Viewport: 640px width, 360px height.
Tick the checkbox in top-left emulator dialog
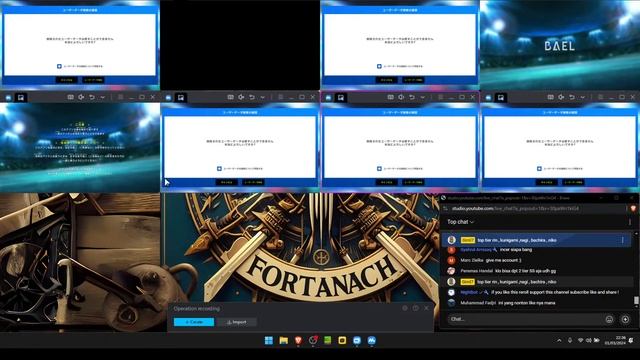59,66
